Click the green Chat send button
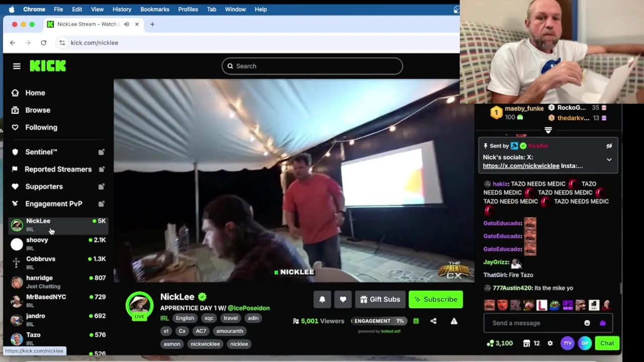644x362 pixels. pyautogui.click(x=607, y=343)
